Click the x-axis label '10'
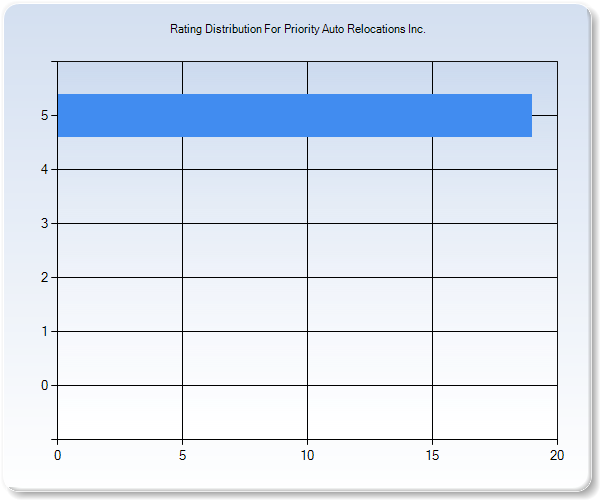 coord(307,455)
